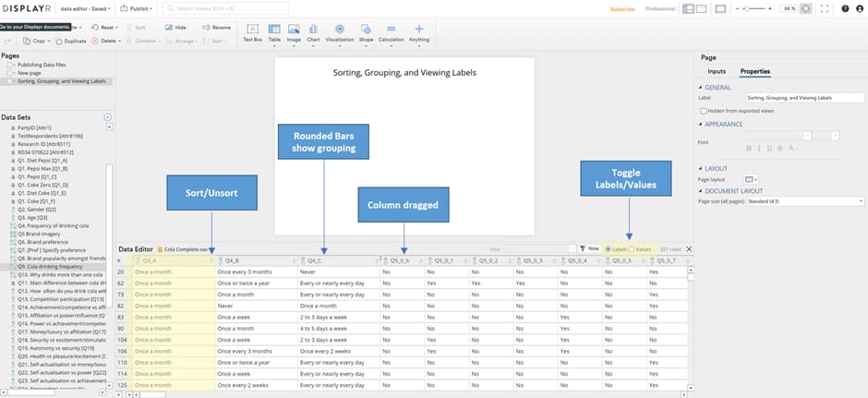The width and height of the screenshot is (868, 398).
Task: Collapse the GENERAL section
Action: click(x=702, y=88)
